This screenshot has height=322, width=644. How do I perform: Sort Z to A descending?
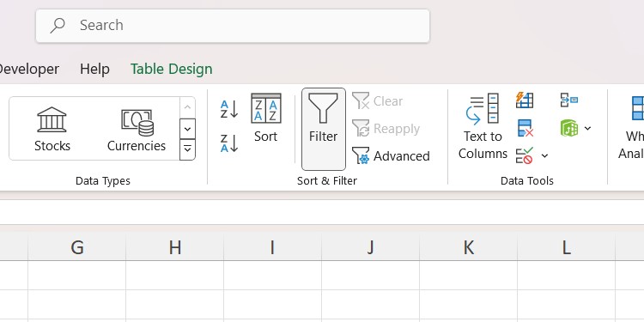tap(228, 143)
